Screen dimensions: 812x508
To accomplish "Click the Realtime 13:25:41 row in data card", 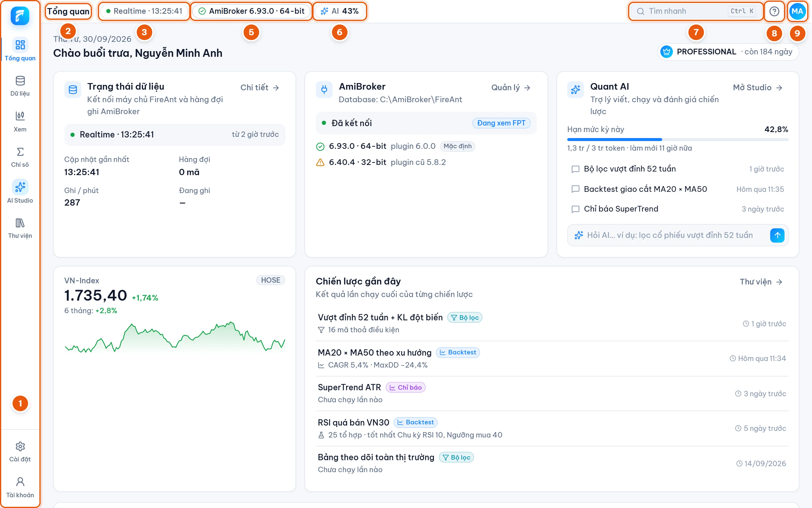I will point(175,134).
